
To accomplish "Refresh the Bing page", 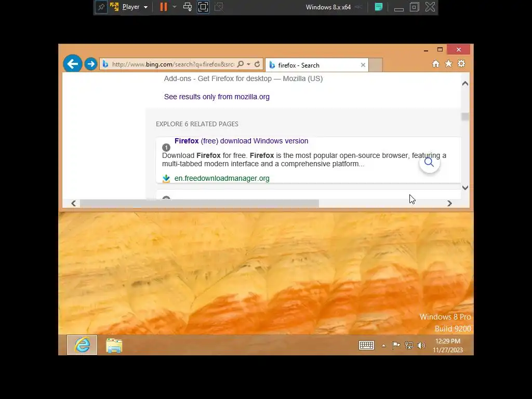I will point(257,64).
